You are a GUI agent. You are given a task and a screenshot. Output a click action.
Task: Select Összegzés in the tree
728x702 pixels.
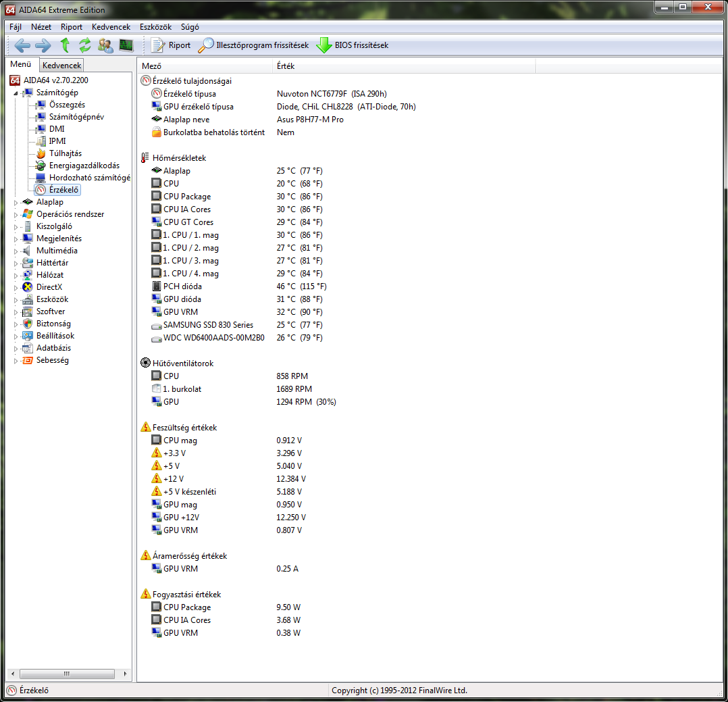[x=67, y=105]
